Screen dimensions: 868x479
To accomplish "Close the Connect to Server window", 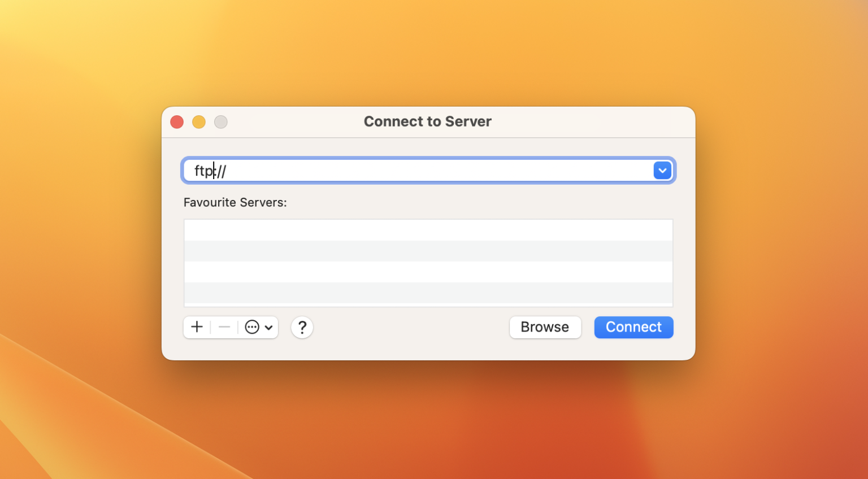I will pyautogui.click(x=177, y=122).
